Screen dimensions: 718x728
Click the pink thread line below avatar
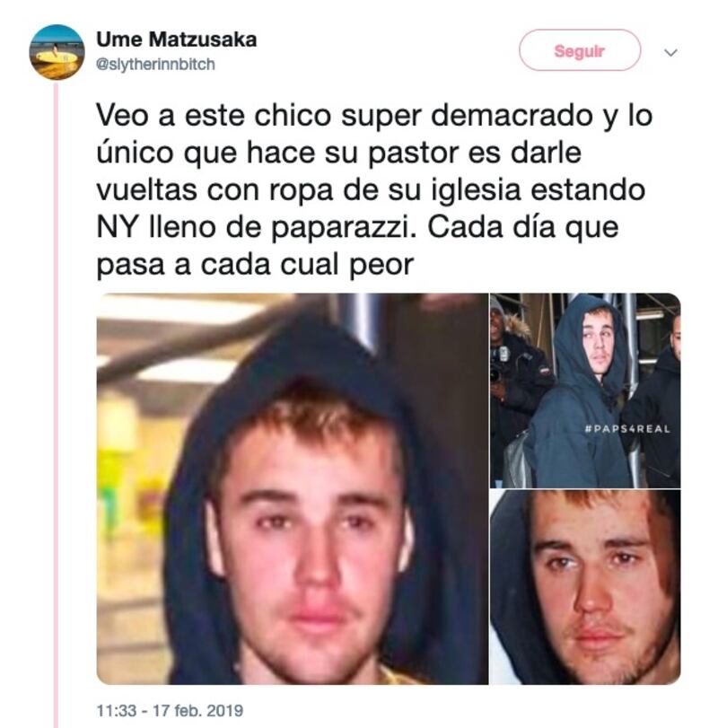pyautogui.click(x=57, y=404)
